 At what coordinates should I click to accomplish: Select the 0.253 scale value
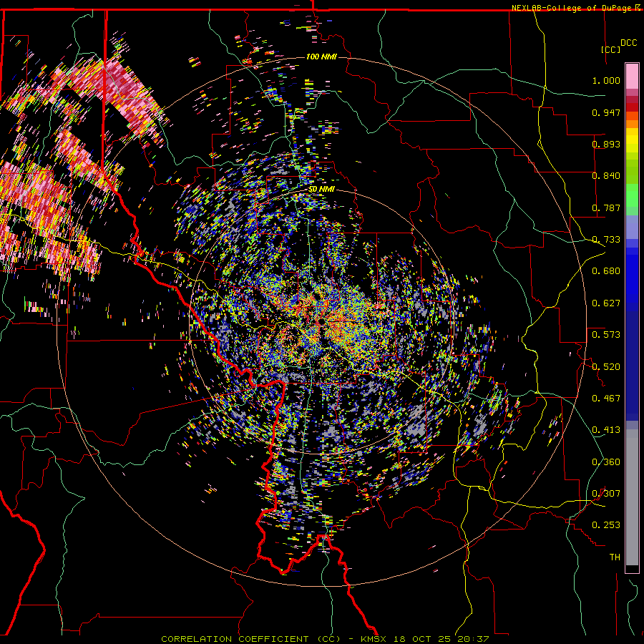[x=606, y=525]
